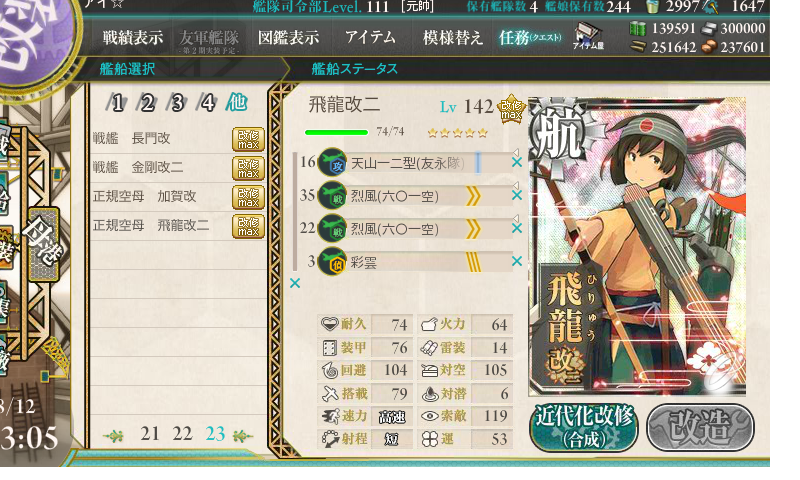Go to the next ship list page arrow
The height and width of the screenshot is (480, 800).
click(242, 436)
